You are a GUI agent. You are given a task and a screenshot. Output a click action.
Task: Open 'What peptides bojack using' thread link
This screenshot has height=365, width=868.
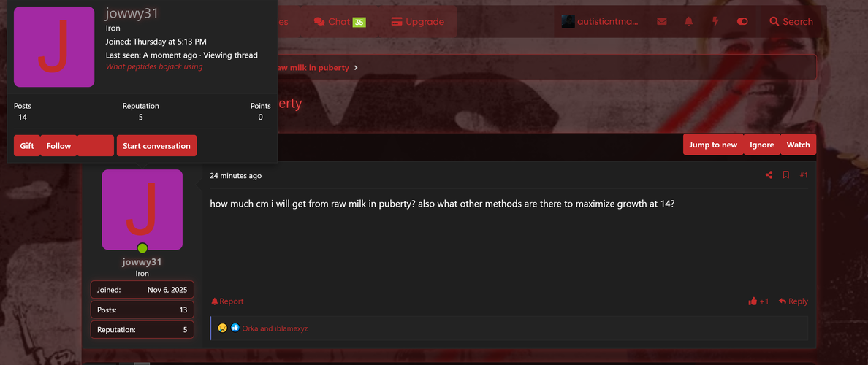pos(154,66)
